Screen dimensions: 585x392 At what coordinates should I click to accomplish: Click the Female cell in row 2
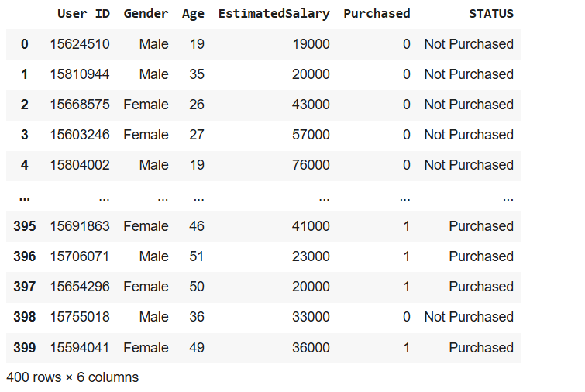[x=146, y=105]
